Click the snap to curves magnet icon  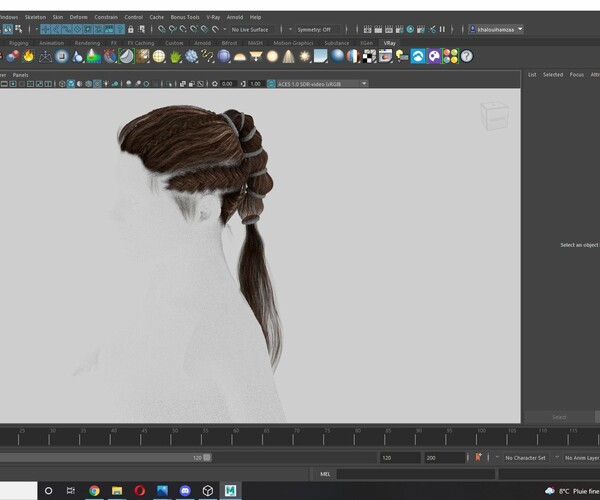tap(173, 29)
